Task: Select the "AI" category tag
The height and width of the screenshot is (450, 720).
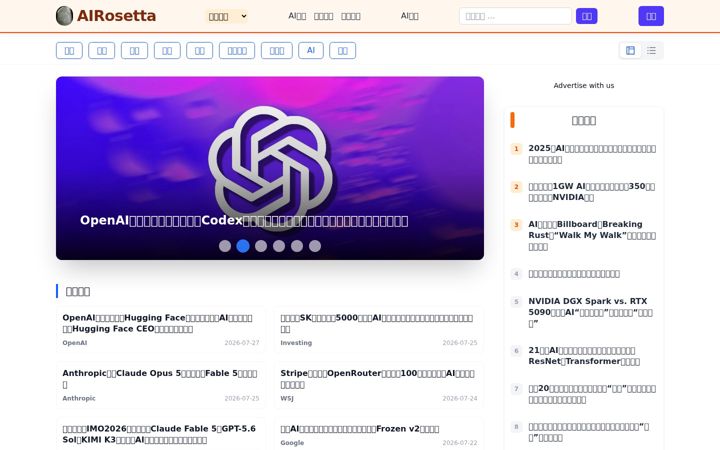Action: click(311, 51)
